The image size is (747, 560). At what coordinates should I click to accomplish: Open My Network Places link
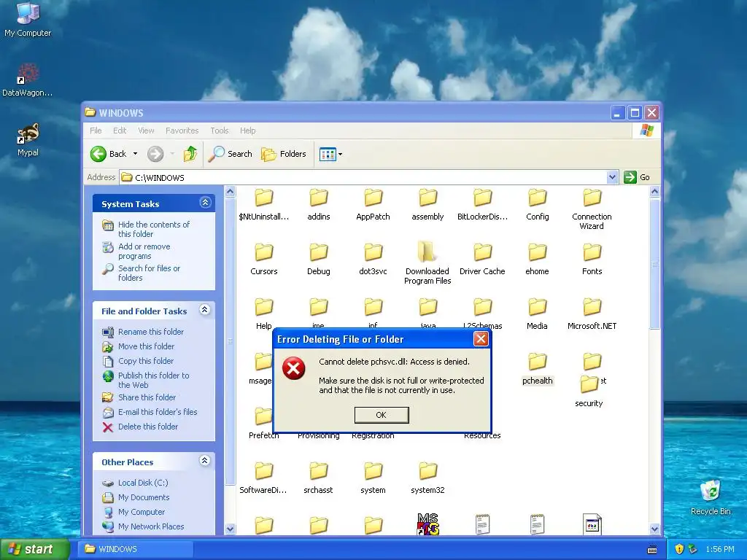150,526
